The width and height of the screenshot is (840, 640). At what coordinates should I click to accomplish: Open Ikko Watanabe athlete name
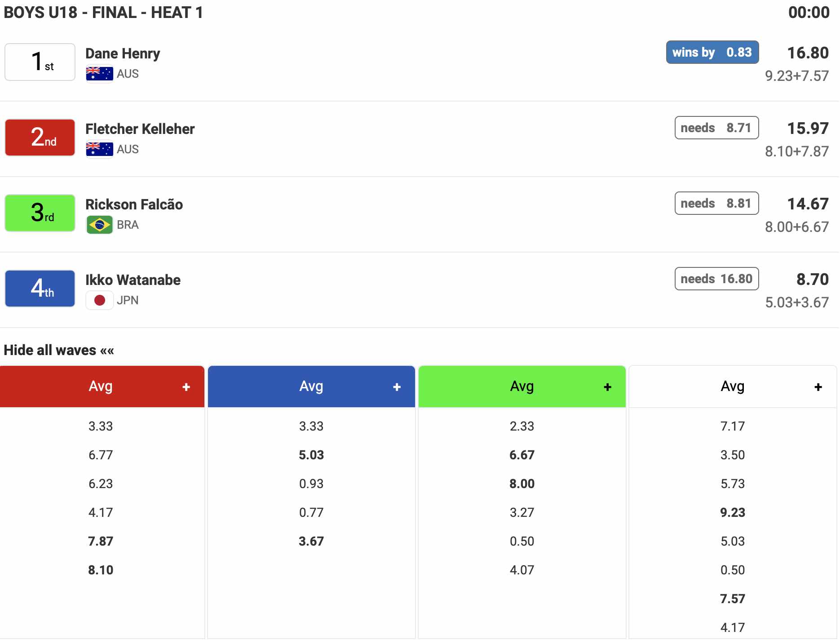coord(133,280)
